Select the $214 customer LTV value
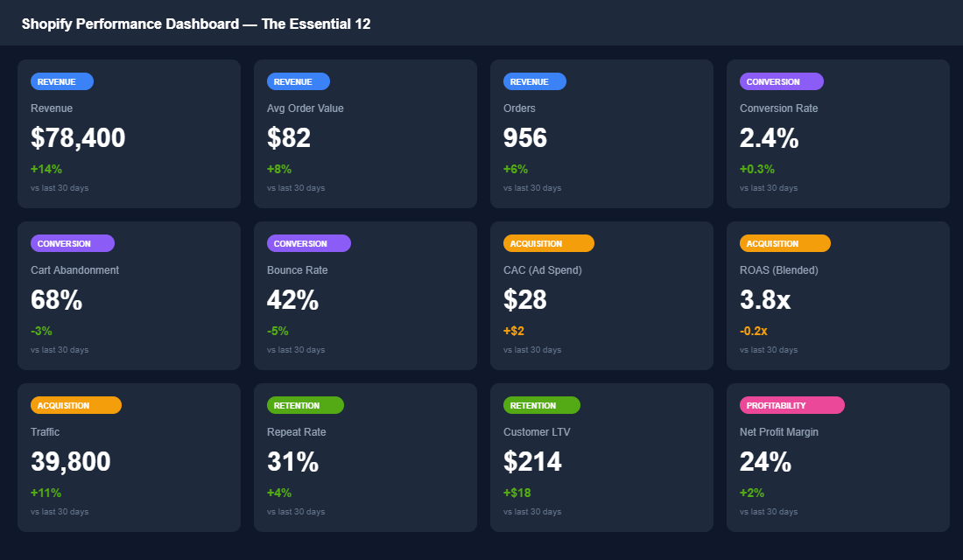This screenshot has width=963, height=560. [x=532, y=462]
